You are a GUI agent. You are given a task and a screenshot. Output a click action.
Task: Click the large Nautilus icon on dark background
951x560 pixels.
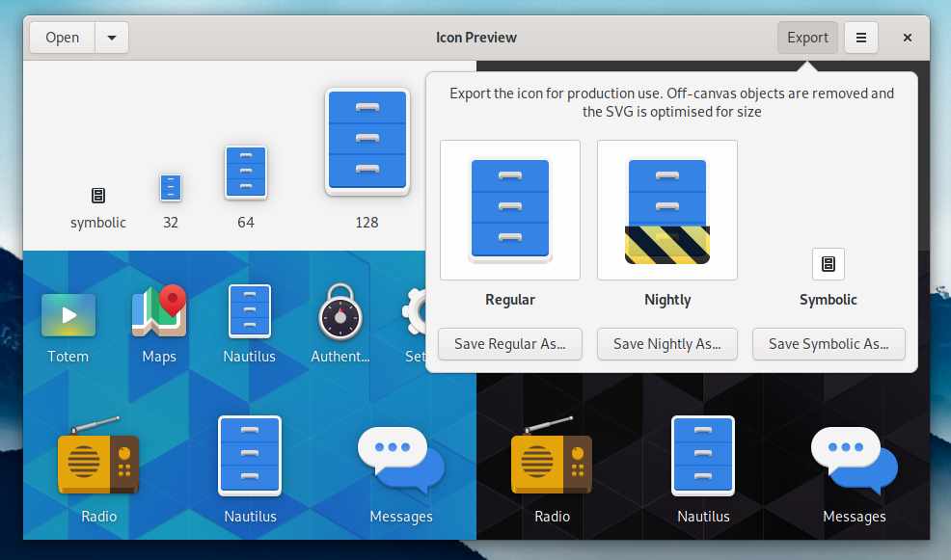[703, 456]
